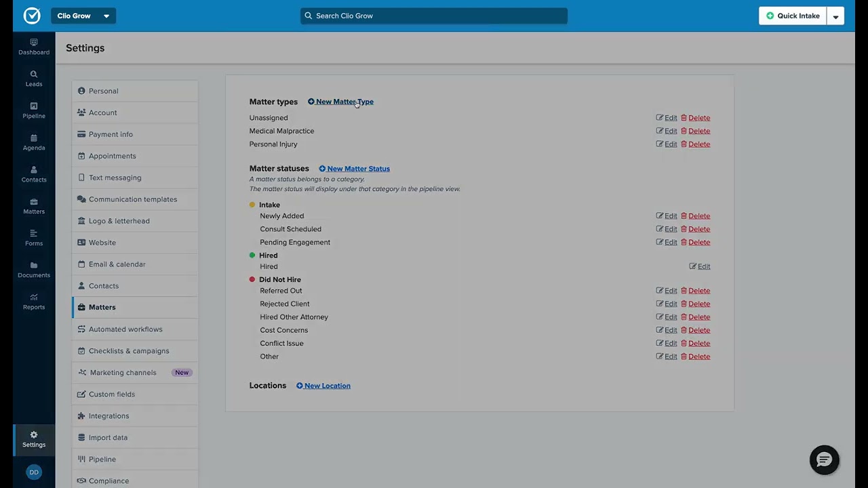Open Contacts settings menu item

(135, 286)
